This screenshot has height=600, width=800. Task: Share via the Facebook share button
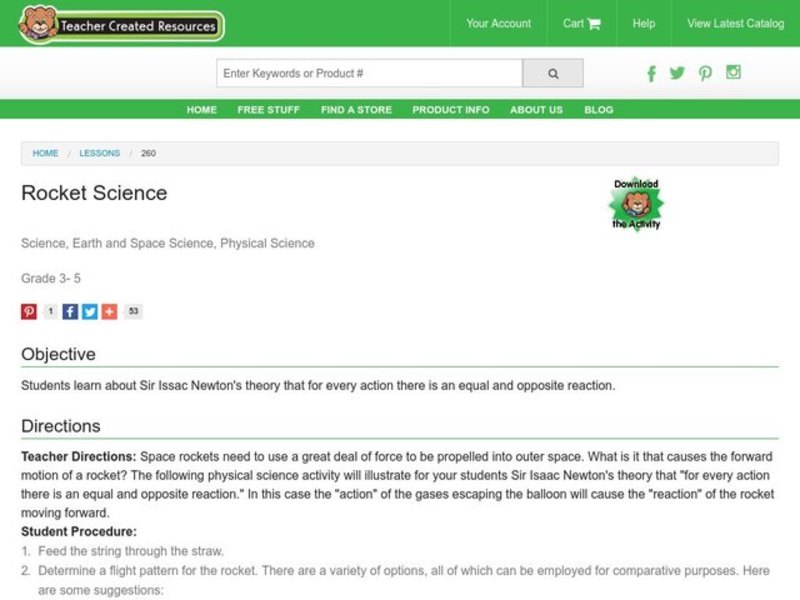pos(69,311)
